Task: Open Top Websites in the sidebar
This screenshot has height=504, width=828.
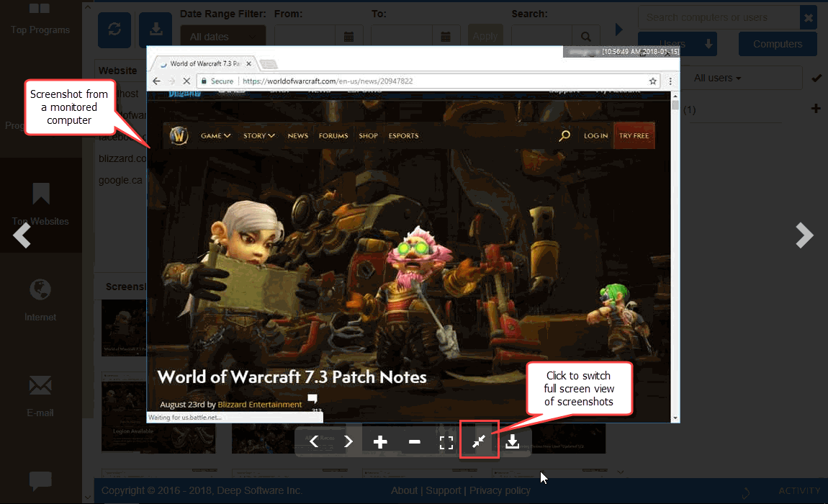Action: pyautogui.click(x=40, y=205)
